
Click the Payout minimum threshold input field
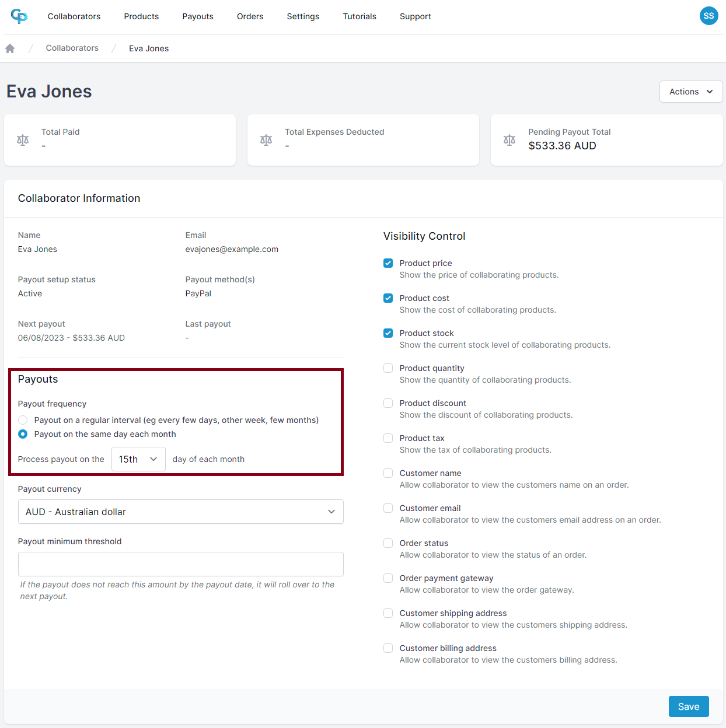181,564
